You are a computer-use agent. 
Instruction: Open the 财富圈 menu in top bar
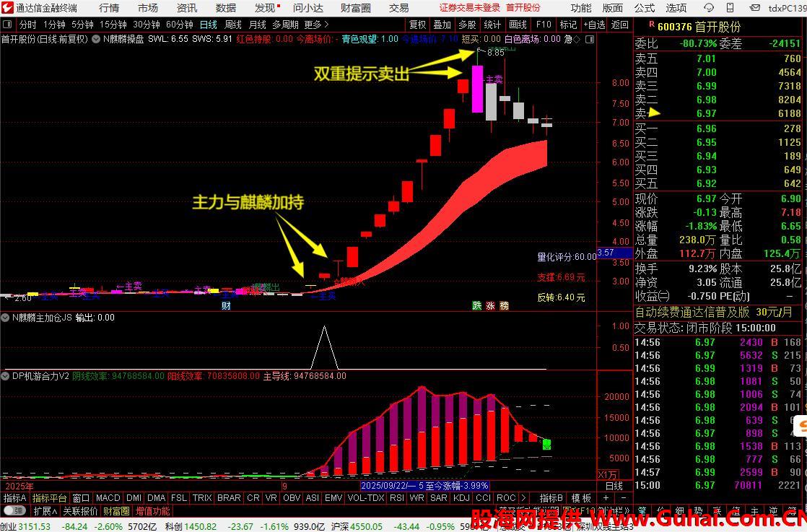point(356,8)
